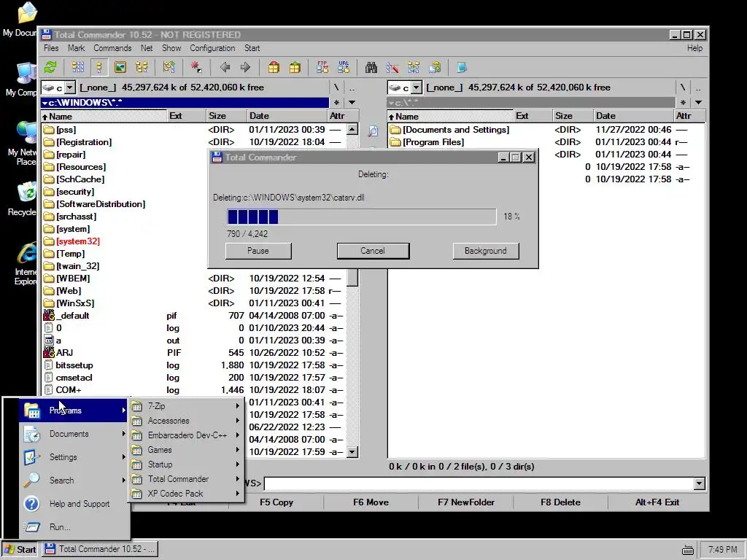Select the [system32] folder in left panel
Viewport: 747px width, 560px height.
pyautogui.click(x=78, y=241)
